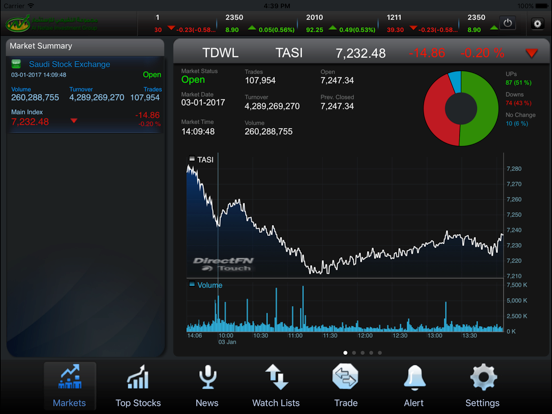Tap 7,250 price axis label
Image resolution: width=552 pixels, height=414 pixels.
514,215
